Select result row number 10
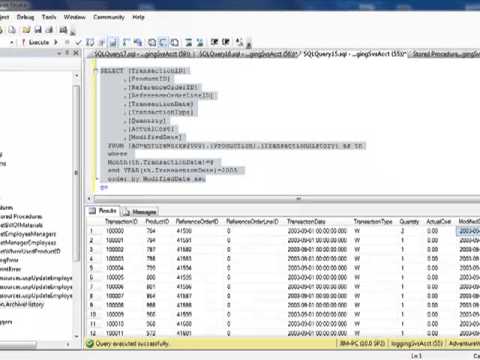 point(93,314)
